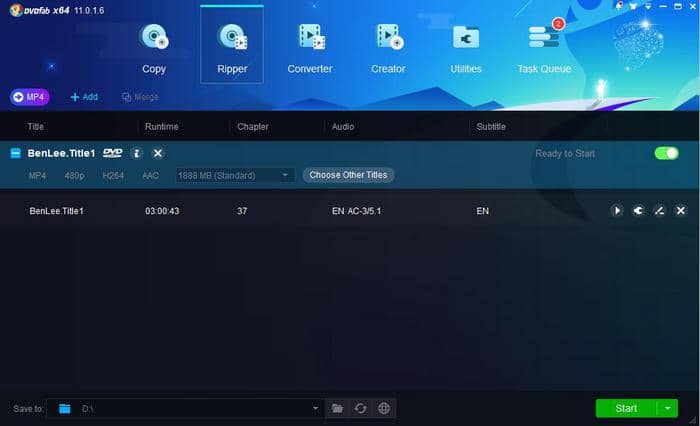Viewport: 700px width, 426px height.
Task: Toggle the Ready to Start switch
Action: (666, 153)
